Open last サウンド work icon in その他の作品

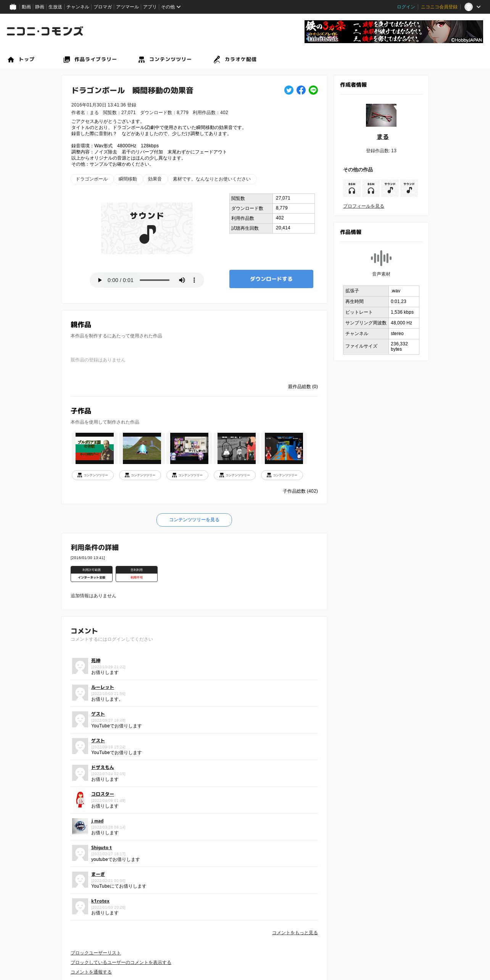409,188
